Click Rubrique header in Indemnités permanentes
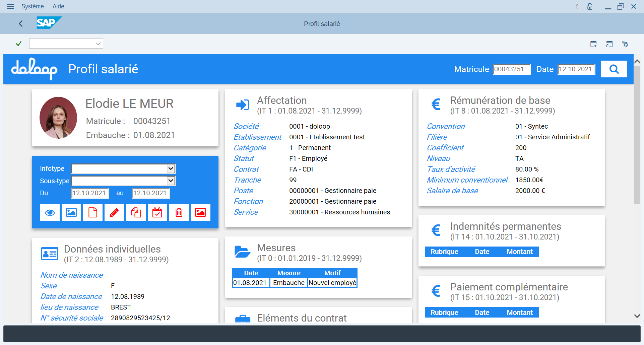The height and width of the screenshot is (345, 644). [x=444, y=252]
